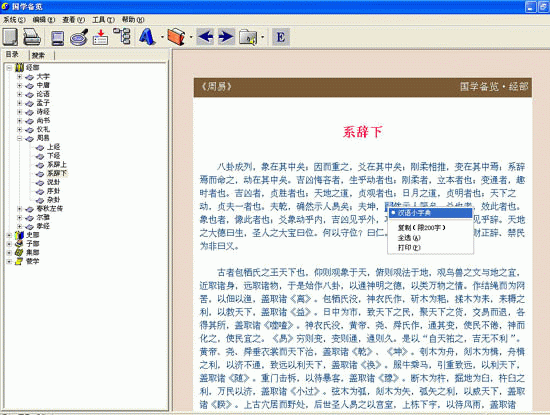Click the printer icon in toolbar
Image resolution: width=550 pixels, height=415 pixels.
[x=32, y=37]
